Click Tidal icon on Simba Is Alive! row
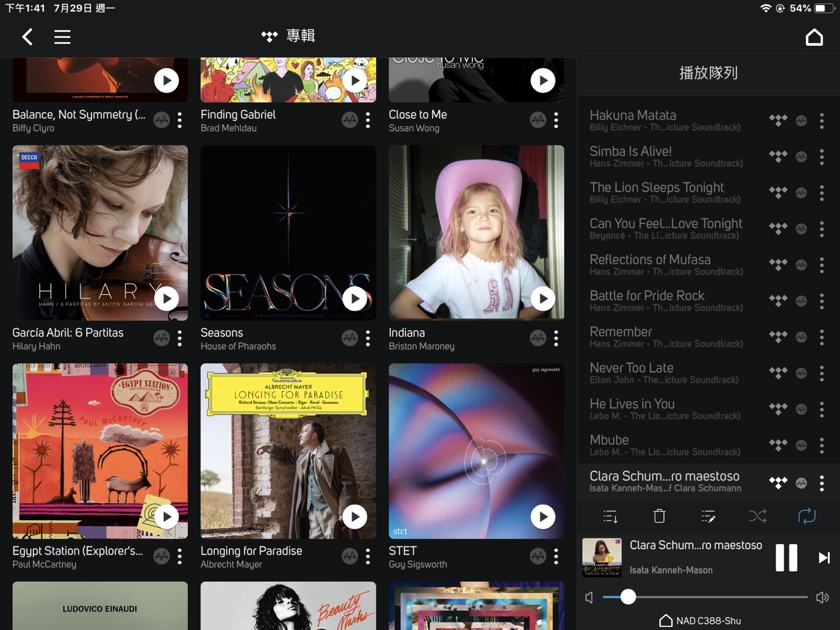The image size is (840, 630). click(778, 157)
